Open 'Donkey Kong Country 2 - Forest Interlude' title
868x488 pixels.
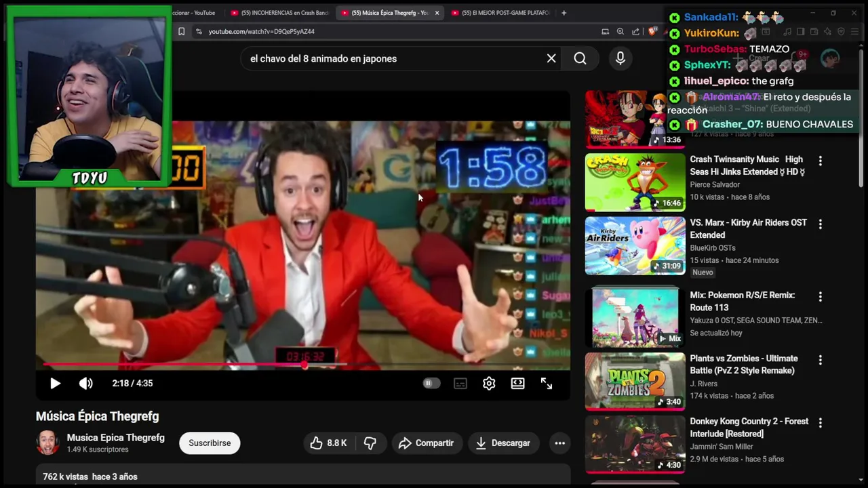pos(749,428)
